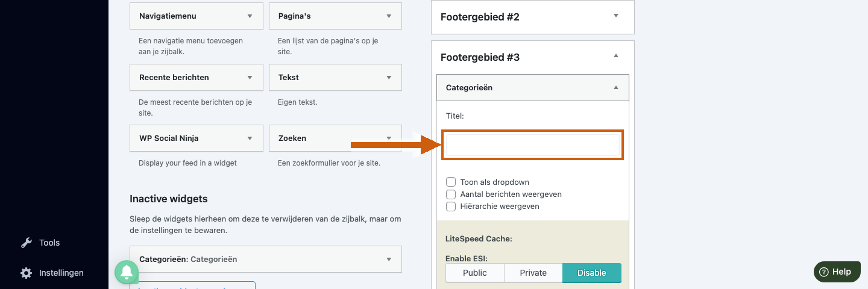This screenshot has width=868, height=289.
Task: Expand the WP Social Ninja widget arrow
Action: 250,138
